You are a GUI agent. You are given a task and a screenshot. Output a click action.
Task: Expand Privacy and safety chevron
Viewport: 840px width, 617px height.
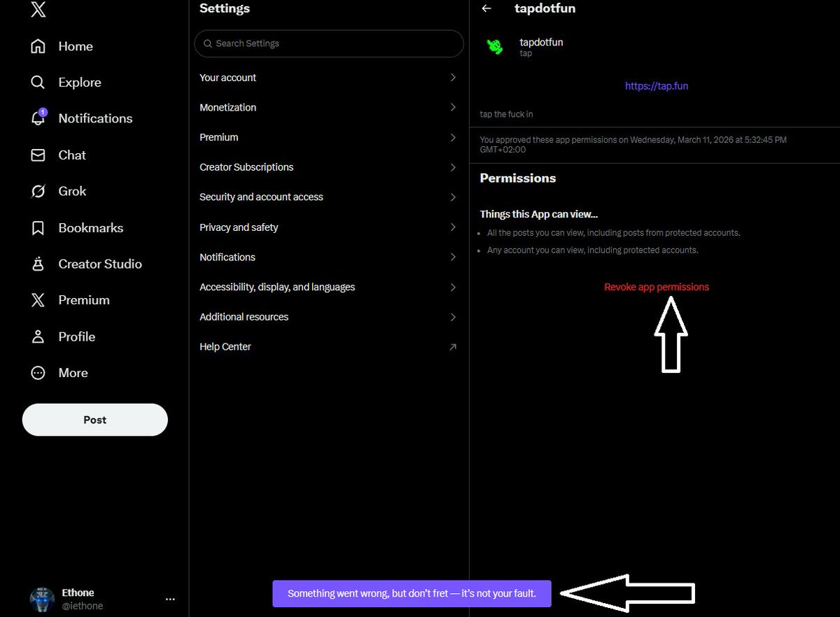(453, 227)
